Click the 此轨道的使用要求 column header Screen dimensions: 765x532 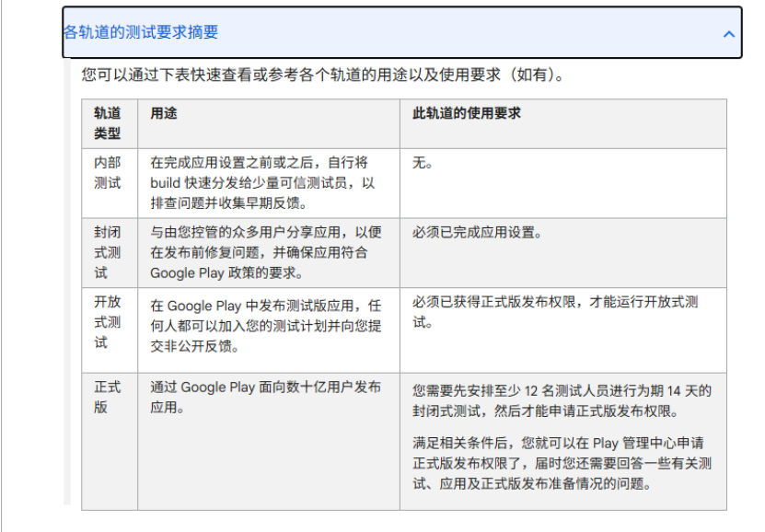pos(466,113)
